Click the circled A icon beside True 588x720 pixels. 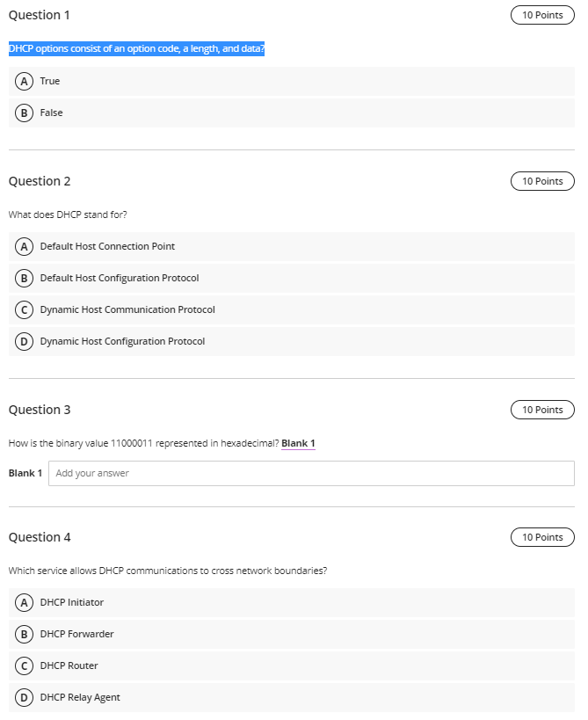(x=25, y=81)
